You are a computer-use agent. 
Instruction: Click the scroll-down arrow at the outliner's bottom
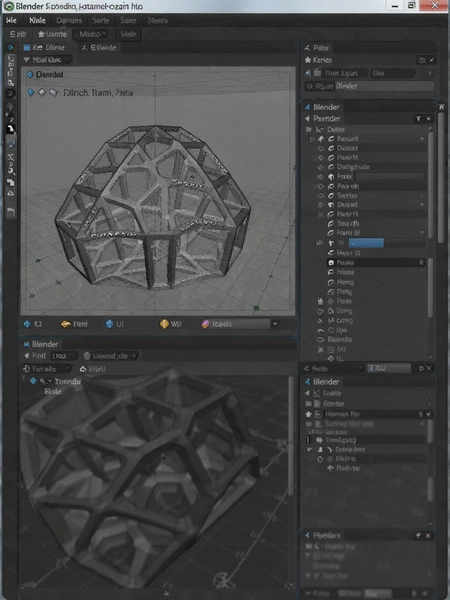point(430,357)
